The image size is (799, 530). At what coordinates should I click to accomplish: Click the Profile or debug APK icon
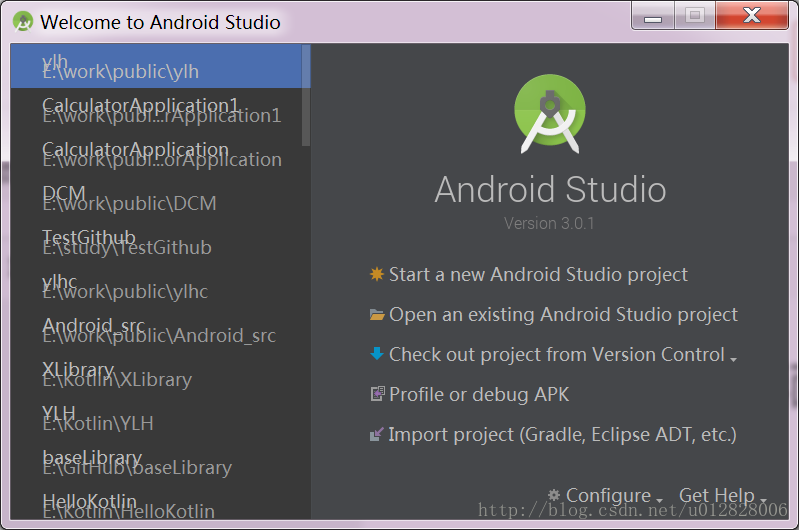pos(377,394)
